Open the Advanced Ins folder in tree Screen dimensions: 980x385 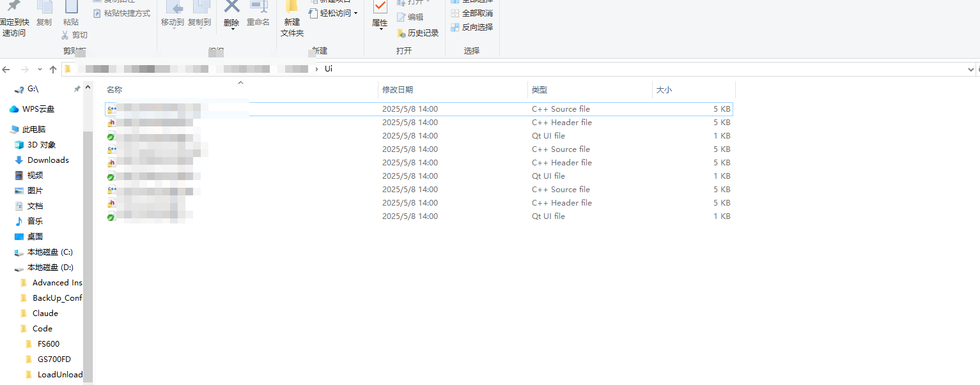coord(51,283)
